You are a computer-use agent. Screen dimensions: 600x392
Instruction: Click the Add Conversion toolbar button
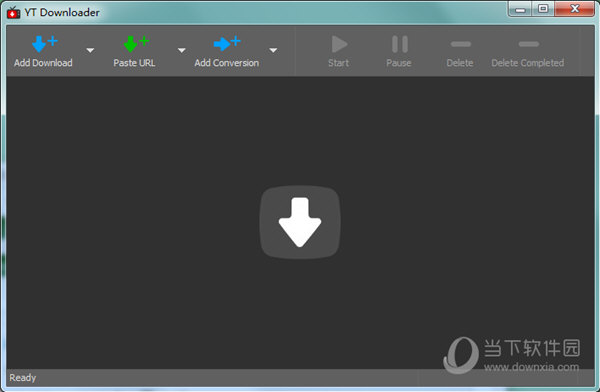coord(227,52)
